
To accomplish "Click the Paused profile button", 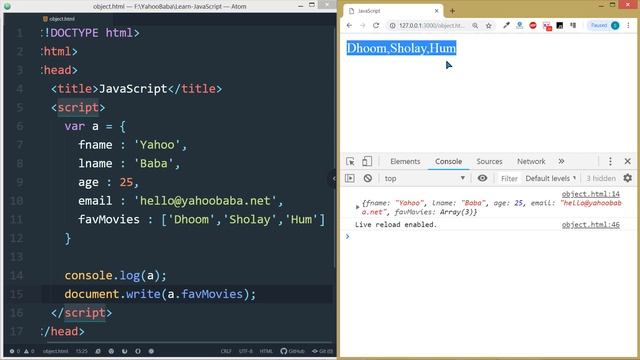I will [604, 25].
